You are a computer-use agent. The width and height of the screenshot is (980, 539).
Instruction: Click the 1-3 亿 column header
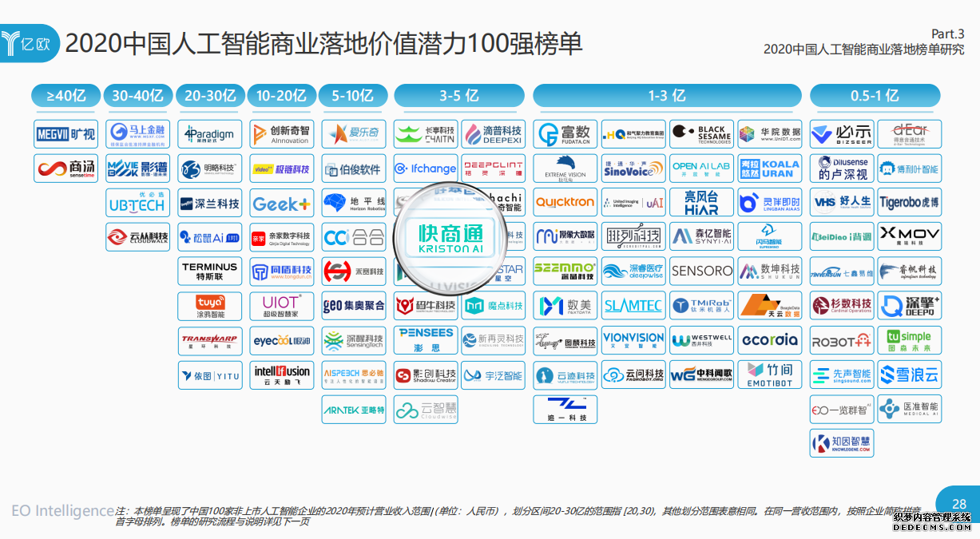(667, 96)
